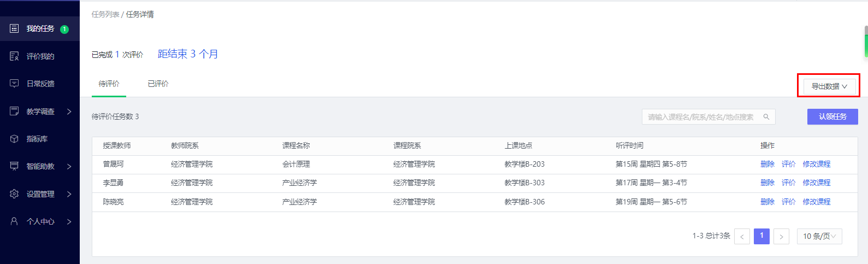This screenshot has height=264, width=868.
Task: Click the 指标库 cube icon
Action: [15, 139]
